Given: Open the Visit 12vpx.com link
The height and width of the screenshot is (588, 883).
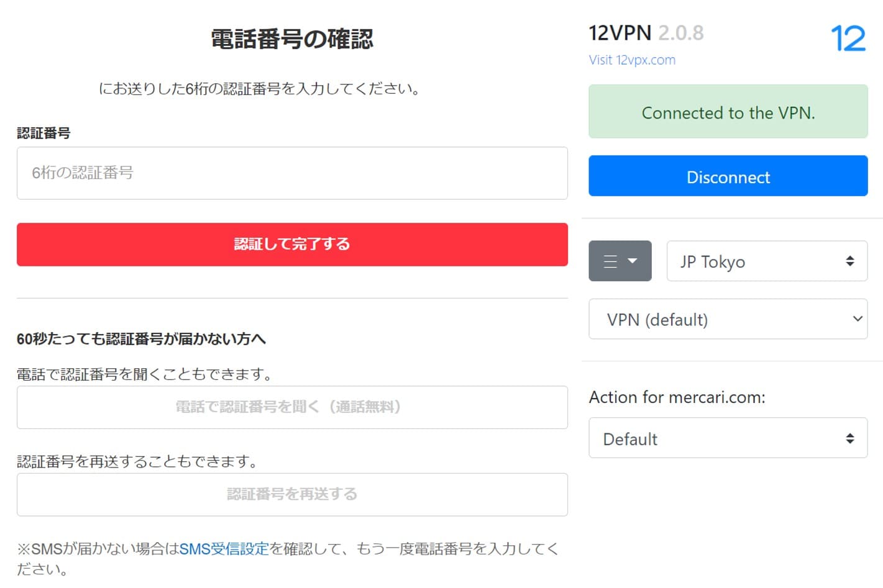Looking at the screenshot, I should pyautogui.click(x=632, y=60).
